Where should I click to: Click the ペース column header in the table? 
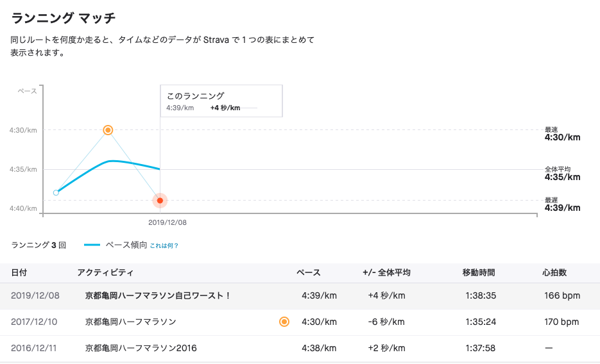[x=309, y=273]
